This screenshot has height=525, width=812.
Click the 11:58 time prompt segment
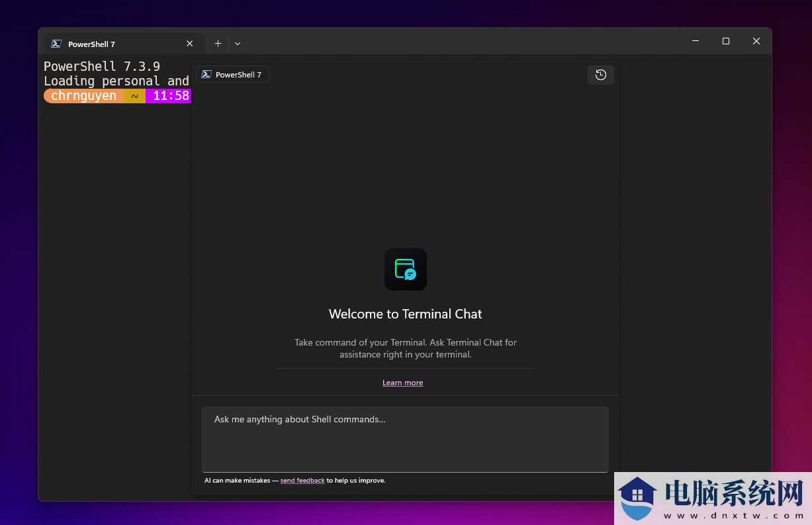[x=169, y=96]
